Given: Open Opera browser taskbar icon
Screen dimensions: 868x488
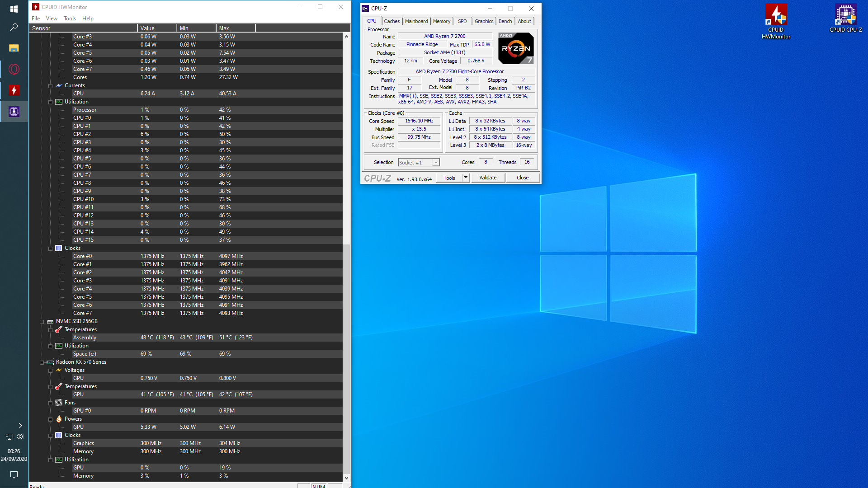Looking at the screenshot, I should 14,69.
